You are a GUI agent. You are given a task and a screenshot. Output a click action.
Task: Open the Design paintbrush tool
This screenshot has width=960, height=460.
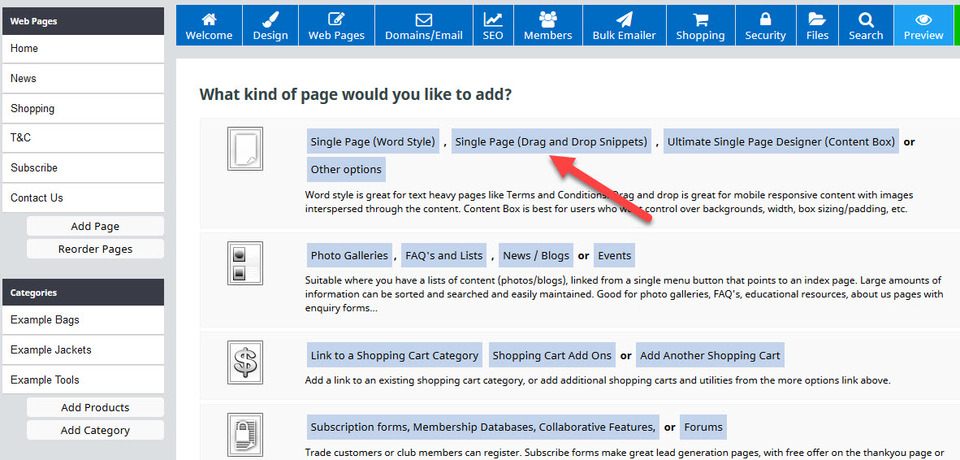pos(270,26)
